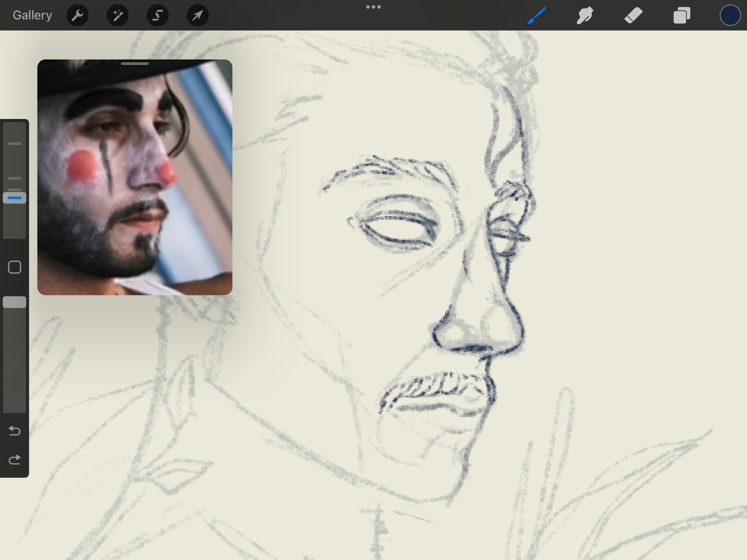The height and width of the screenshot is (560, 747).
Task: Click the brush opacity slider handle
Action: click(15, 302)
